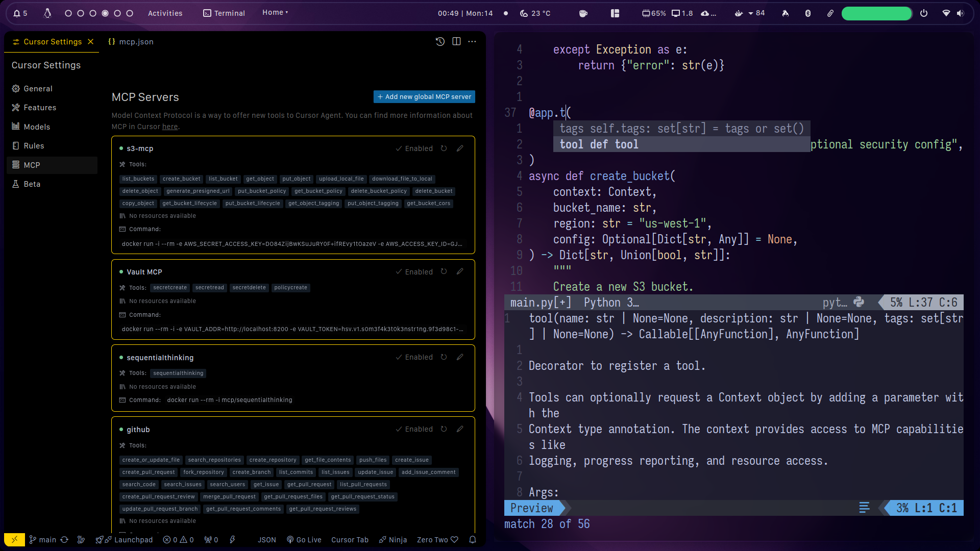Click the Cursor Tab status item
Screen dimensions: 980x551
coord(350,540)
